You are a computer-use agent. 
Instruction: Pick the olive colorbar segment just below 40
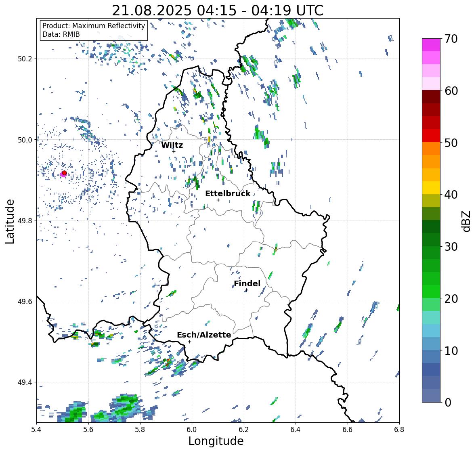(431, 201)
